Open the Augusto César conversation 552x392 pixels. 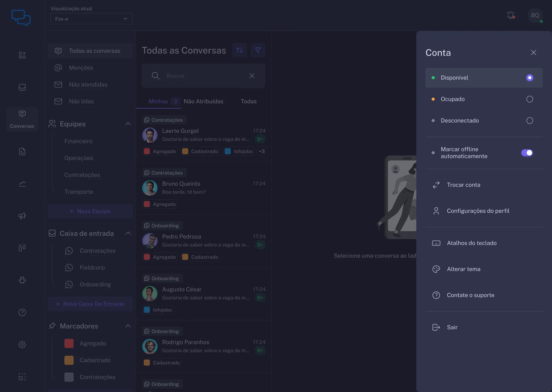click(203, 294)
